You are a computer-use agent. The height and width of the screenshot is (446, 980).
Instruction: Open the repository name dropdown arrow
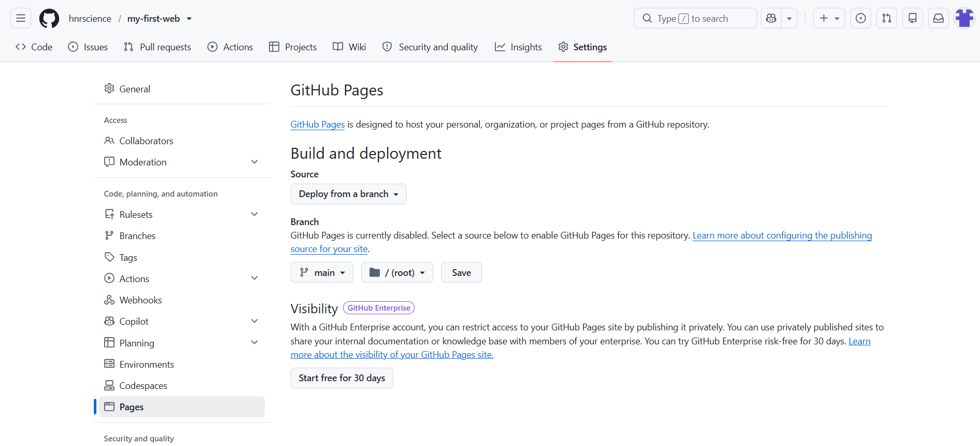point(189,19)
